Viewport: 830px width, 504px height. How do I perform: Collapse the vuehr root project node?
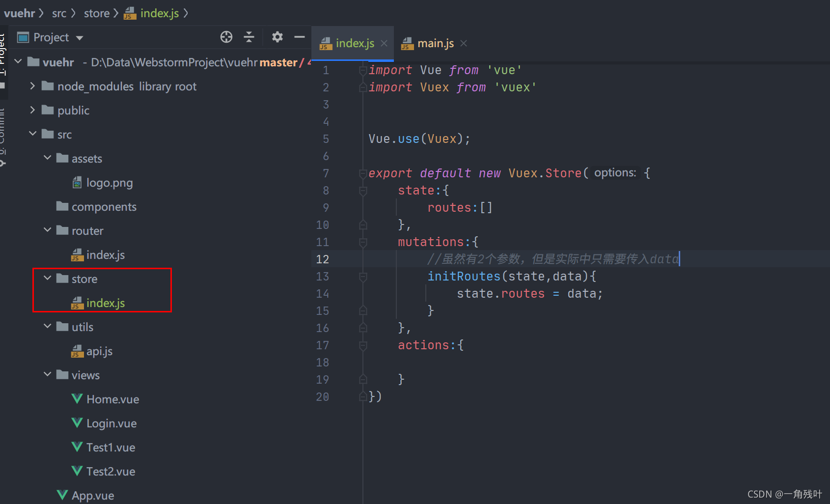[x=18, y=62]
